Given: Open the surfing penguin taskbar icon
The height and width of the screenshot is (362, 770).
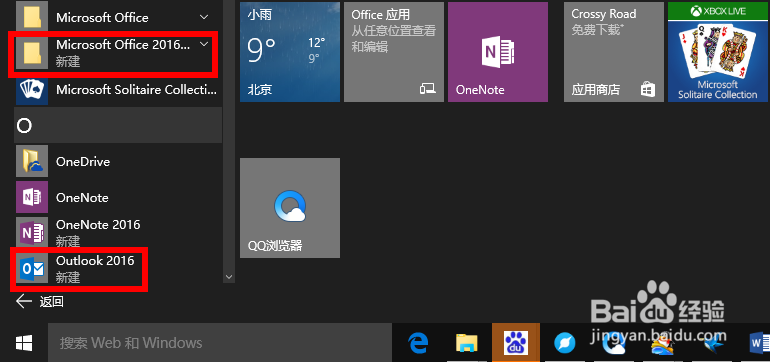Looking at the screenshot, I should [x=662, y=342].
